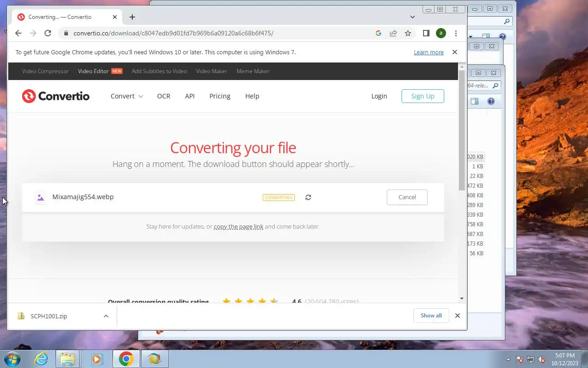Click the Mixamajig554.webp file name
This screenshot has width=588, height=368.
click(83, 197)
